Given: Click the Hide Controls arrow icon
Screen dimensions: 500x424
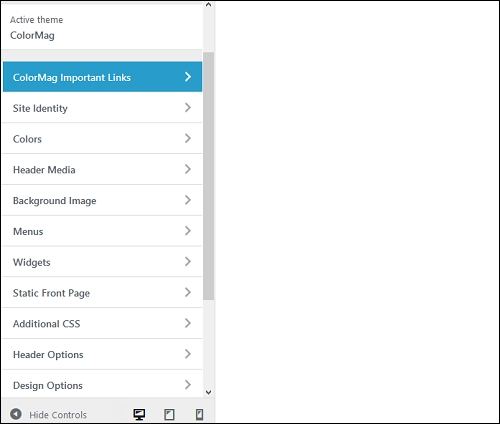Looking at the screenshot, I should [16, 414].
